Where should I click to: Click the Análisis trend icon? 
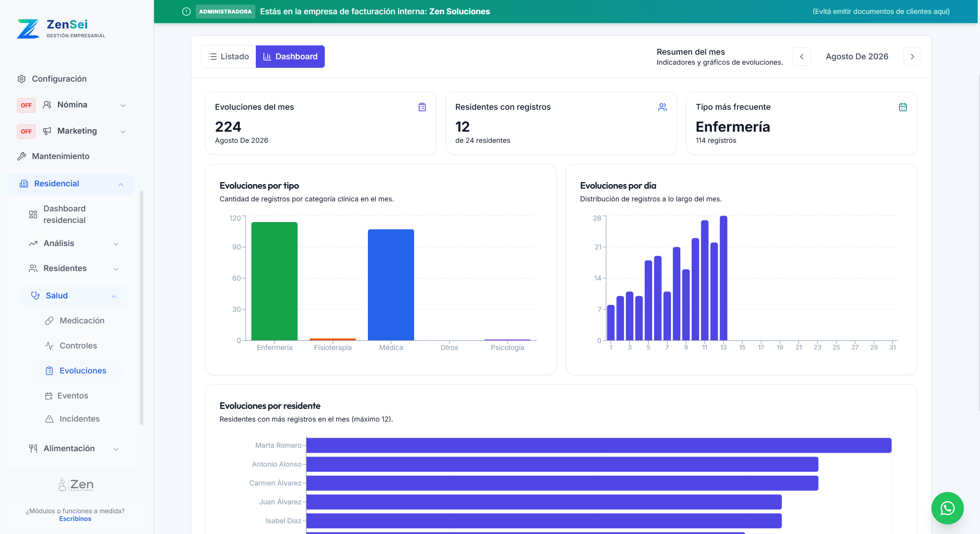[x=33, y=243]
